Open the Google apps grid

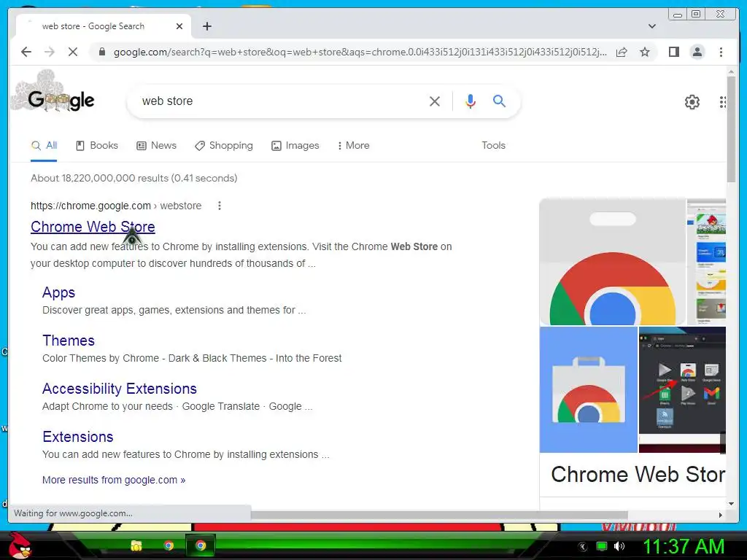coord(722,102)
